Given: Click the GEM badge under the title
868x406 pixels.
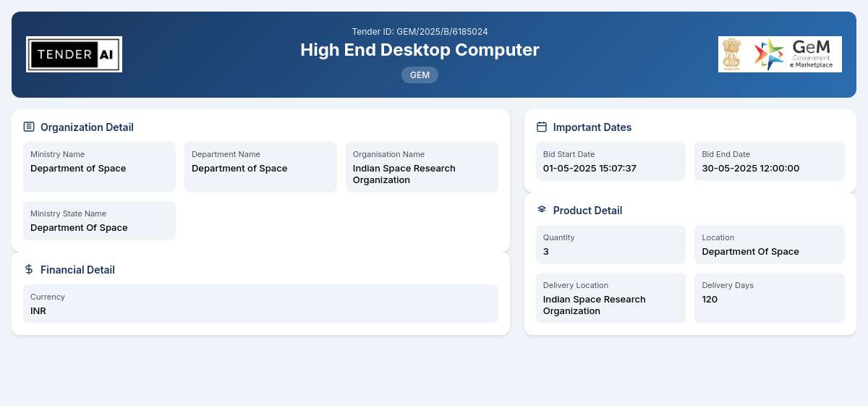Looking at the screenshot, I should tap(420, 75).
